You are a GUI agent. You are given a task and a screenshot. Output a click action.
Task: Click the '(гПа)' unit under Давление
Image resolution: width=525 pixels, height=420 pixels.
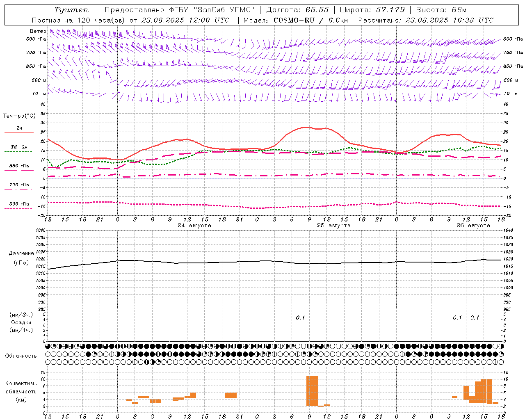(x=21, y=263)
